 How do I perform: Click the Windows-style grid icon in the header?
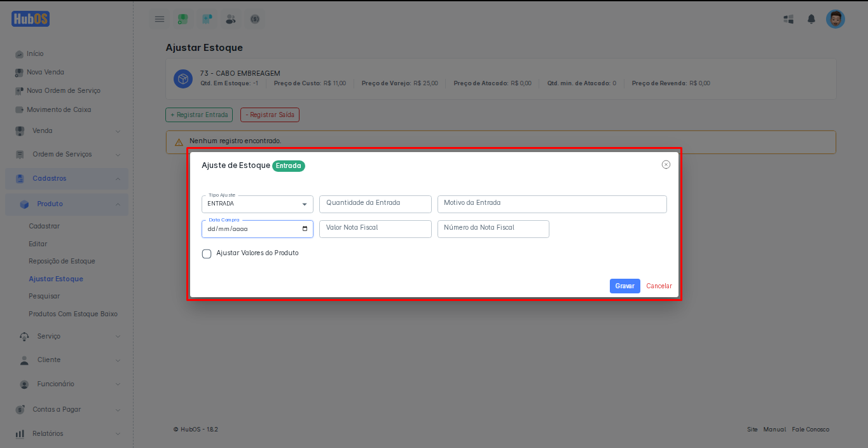[x=789, y=19]
